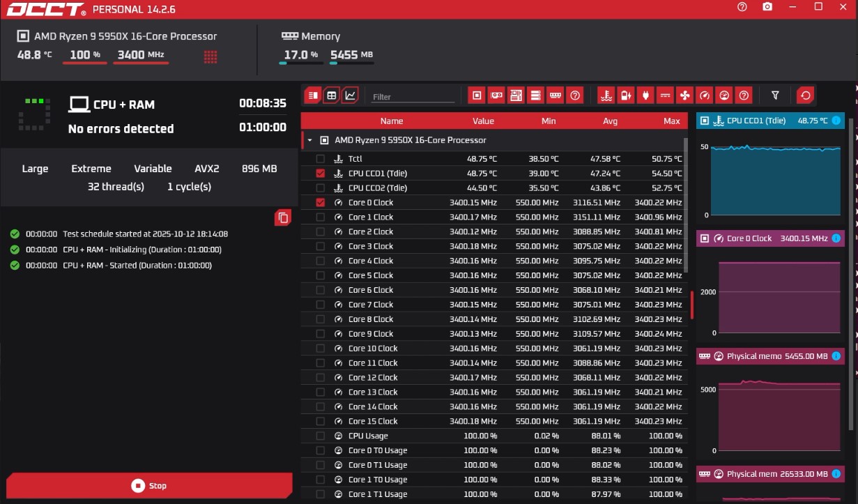Viewport: 858px width, 504px height.
Task: Sort the table by Min column
Action: [549, 121]
